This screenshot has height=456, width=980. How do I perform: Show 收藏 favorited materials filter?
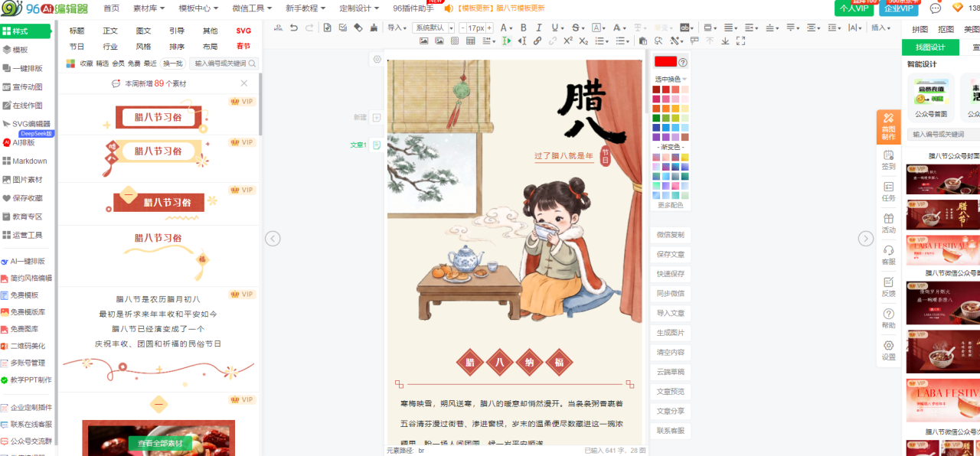pyautogui.click(x=87, y=64)
